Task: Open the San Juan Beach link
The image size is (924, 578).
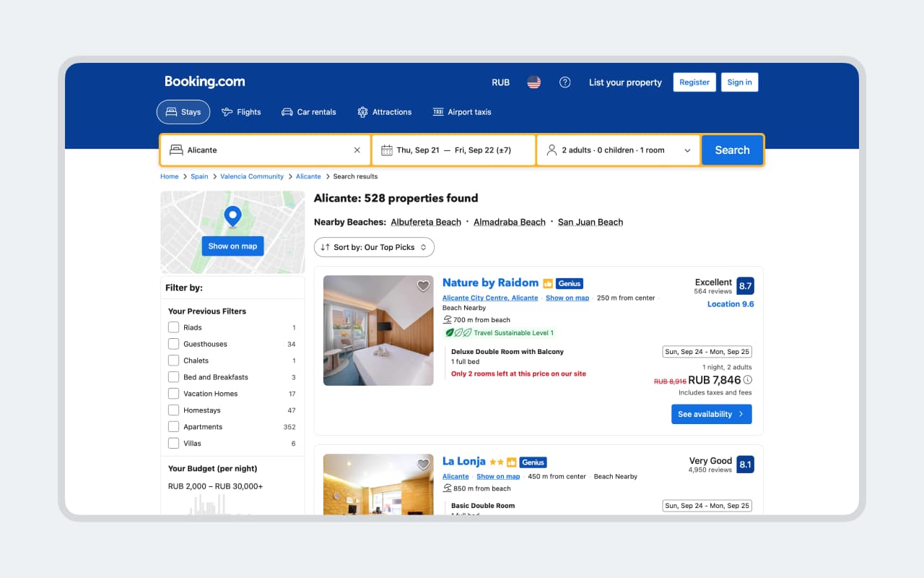Action: pos(590,223)
